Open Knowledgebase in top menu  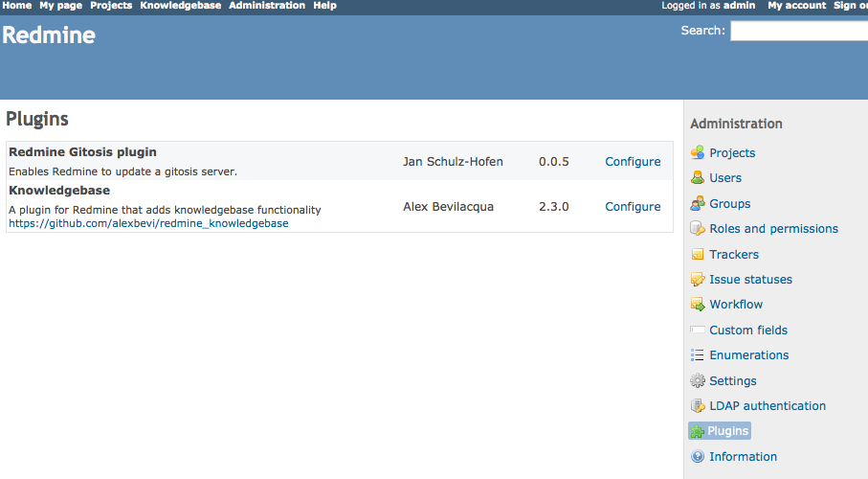point(181,6)
